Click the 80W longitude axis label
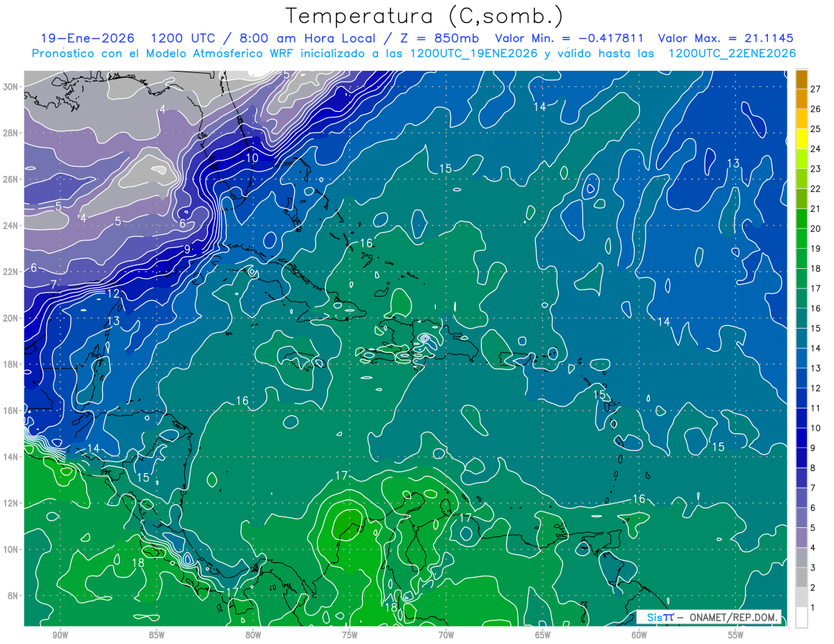 253,634
